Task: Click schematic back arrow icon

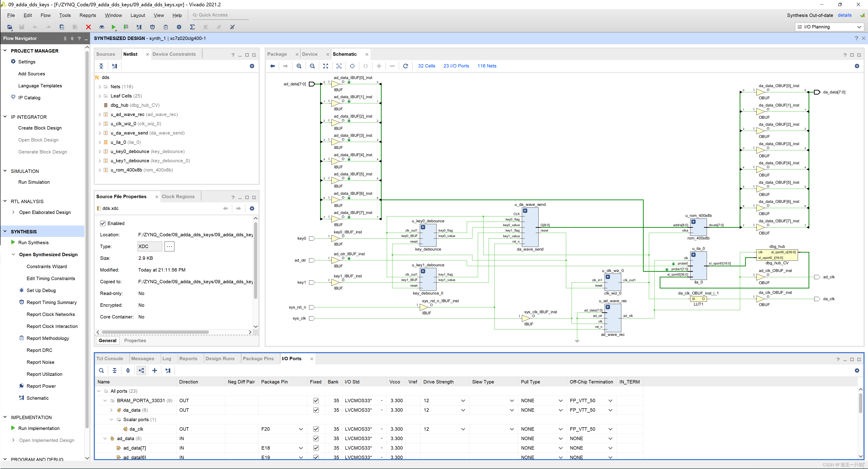Action: (272, 66)
